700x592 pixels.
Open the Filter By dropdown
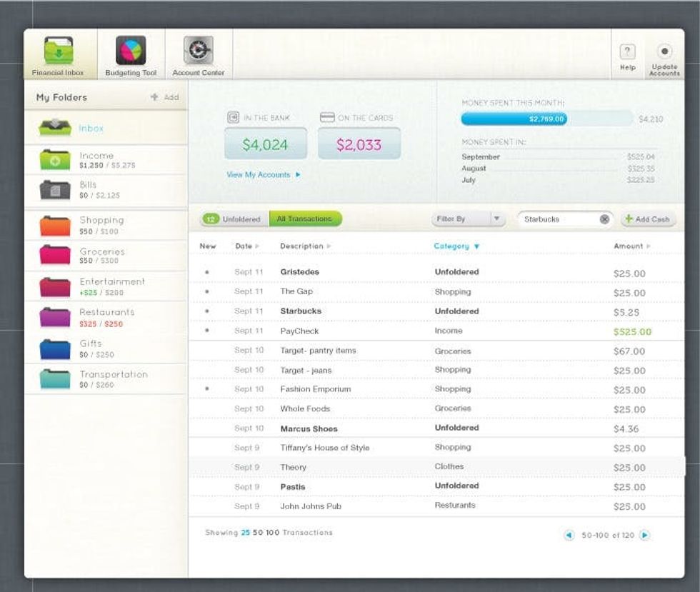coord(468,219)
